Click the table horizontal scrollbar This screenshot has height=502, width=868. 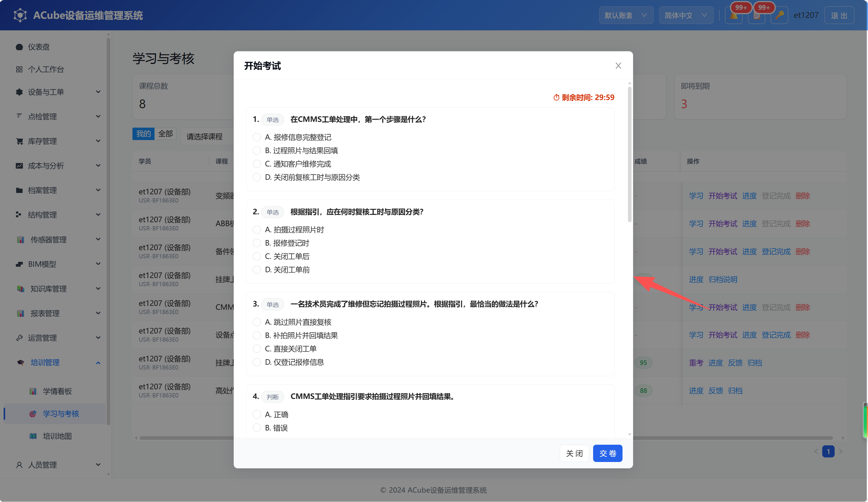(486, 438)
